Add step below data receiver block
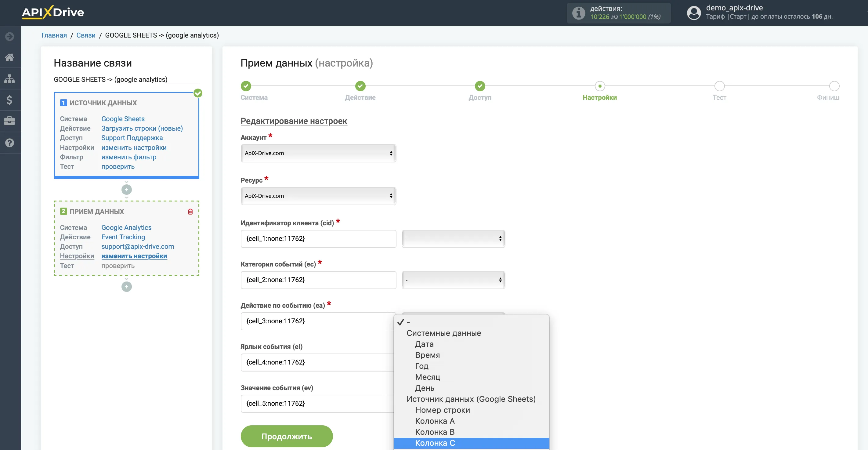The height and width of the screenshot is (450, 868). [x=126, y=287]
